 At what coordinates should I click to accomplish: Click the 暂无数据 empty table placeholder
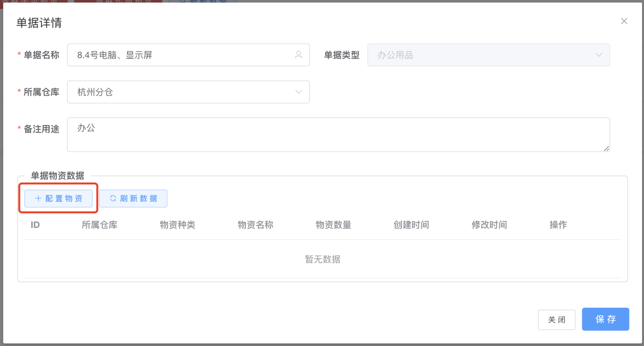coord(322,259)
